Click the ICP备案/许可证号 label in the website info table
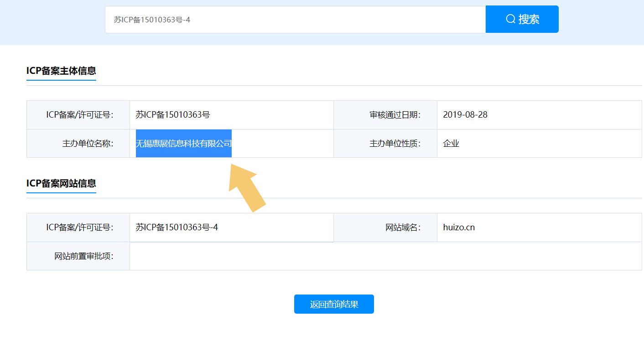Image resolution: width=644 pixels, height=362 pixels. 79,228
